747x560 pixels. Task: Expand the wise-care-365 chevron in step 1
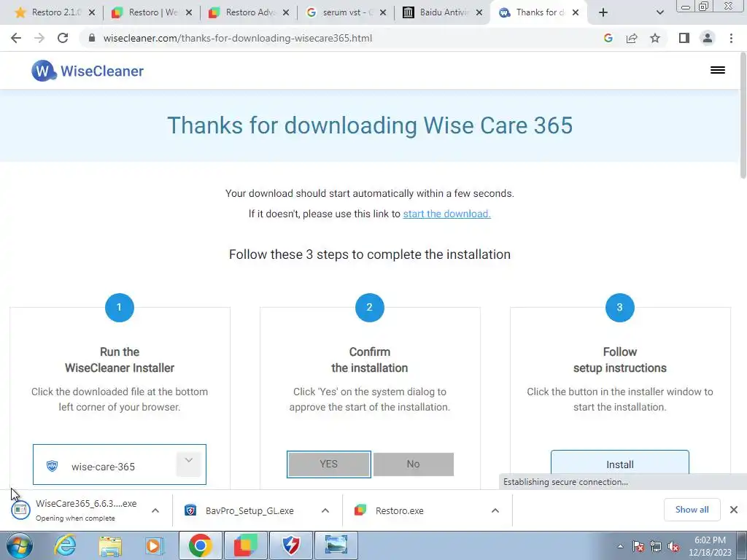click(x=189, y=464)
